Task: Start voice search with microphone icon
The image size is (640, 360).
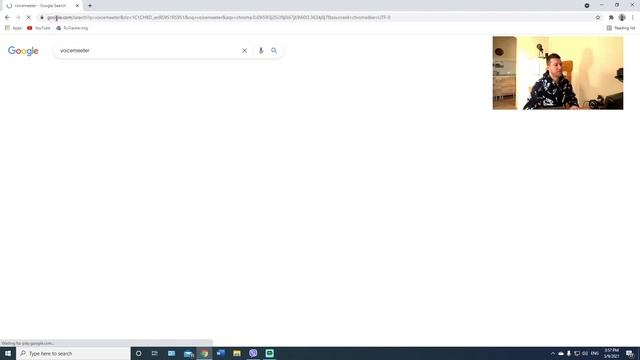Action: pos(261,51)
